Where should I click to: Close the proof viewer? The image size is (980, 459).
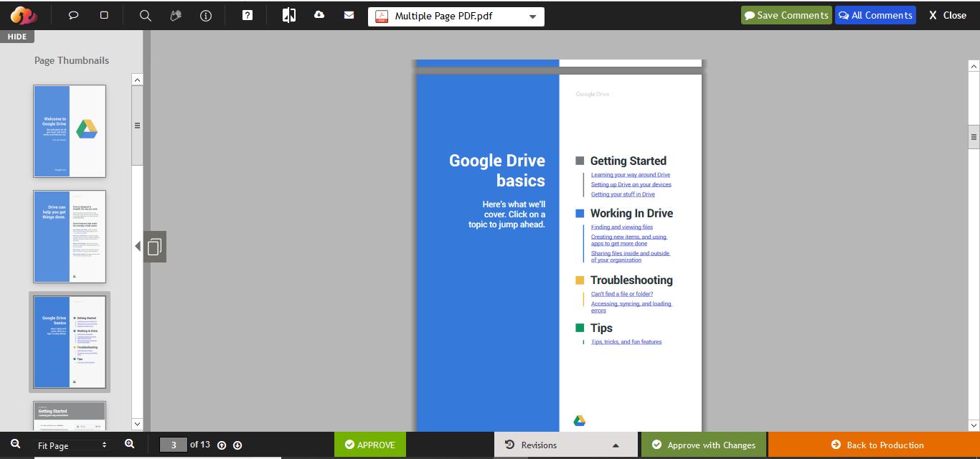[x=948, y=15]
